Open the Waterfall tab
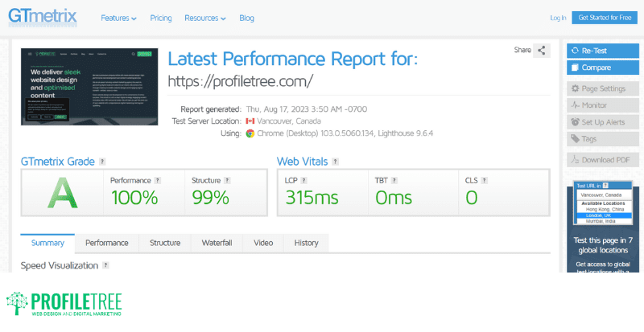The height and width of the screenshot is (332, 644). 217,243
